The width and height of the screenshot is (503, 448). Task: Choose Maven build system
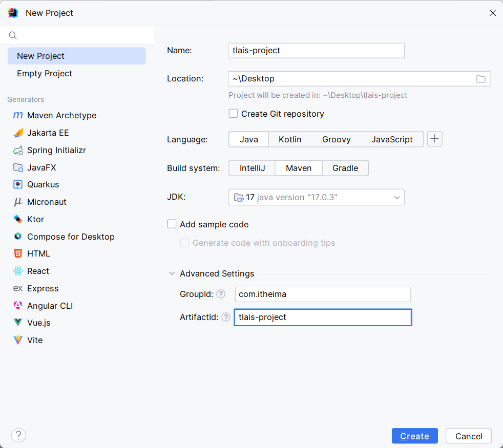click(x=299, y=168)
